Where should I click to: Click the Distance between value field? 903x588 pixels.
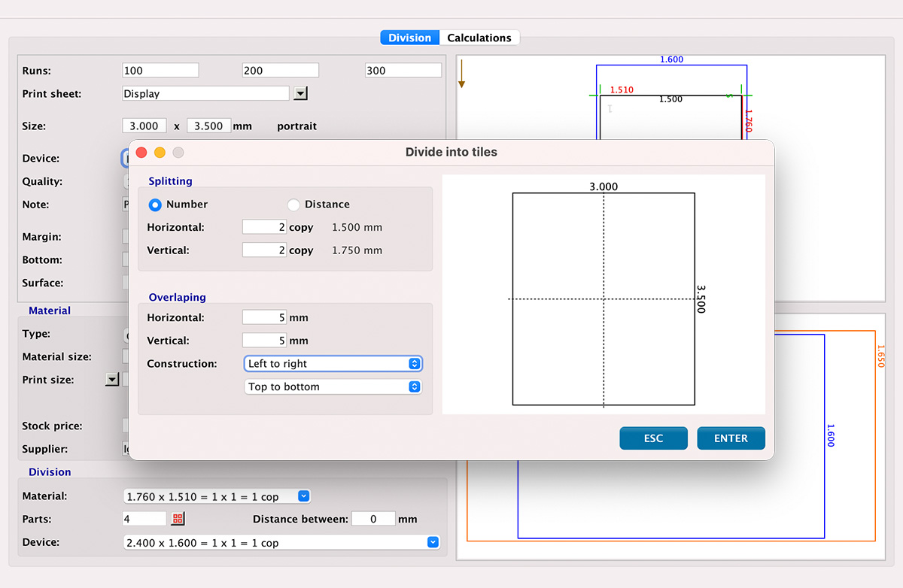(x=373, y=518)
